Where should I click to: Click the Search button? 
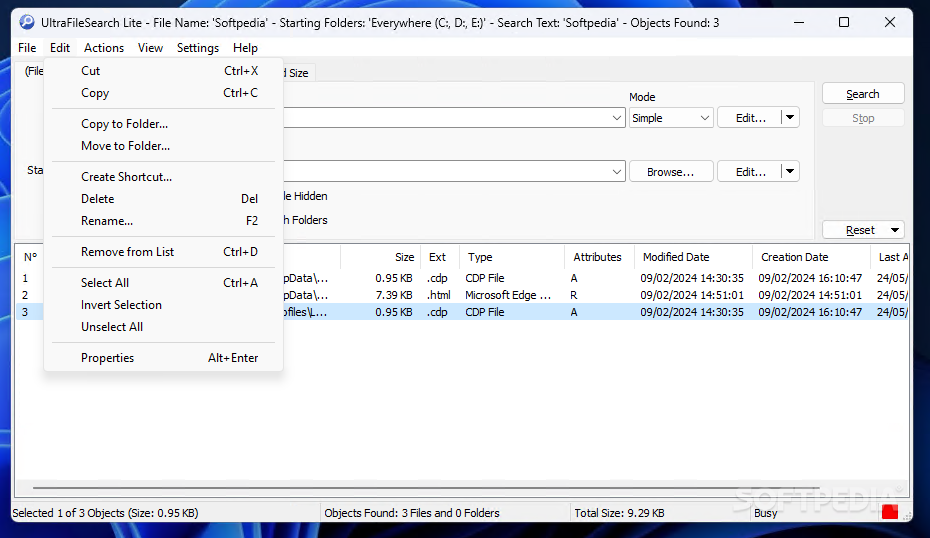863,94
